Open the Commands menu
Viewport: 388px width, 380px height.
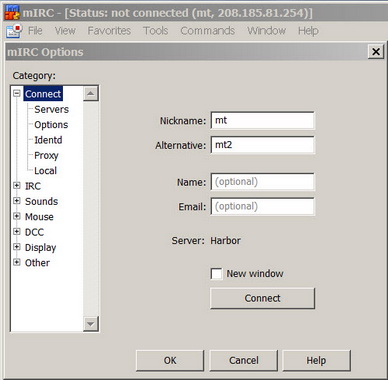[207, 31]
